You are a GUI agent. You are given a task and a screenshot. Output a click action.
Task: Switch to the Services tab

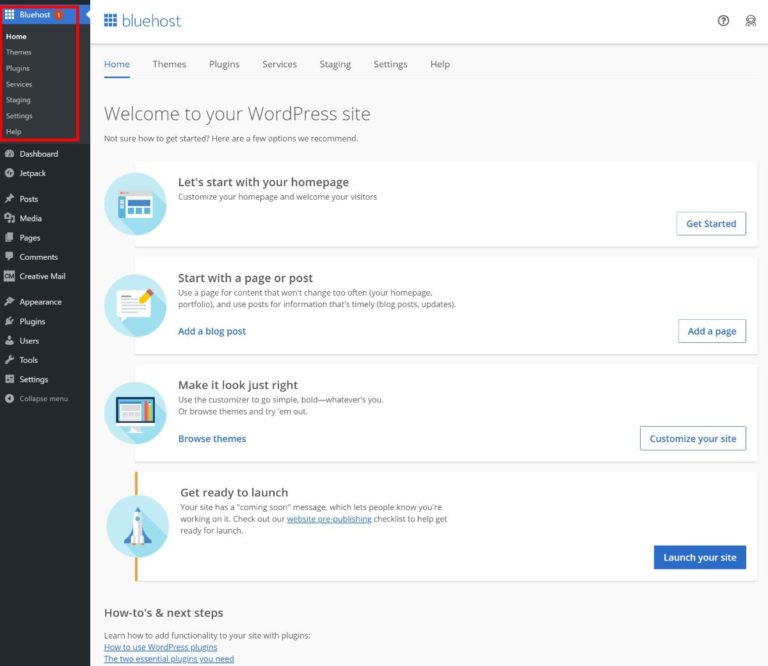click(279, 64)
